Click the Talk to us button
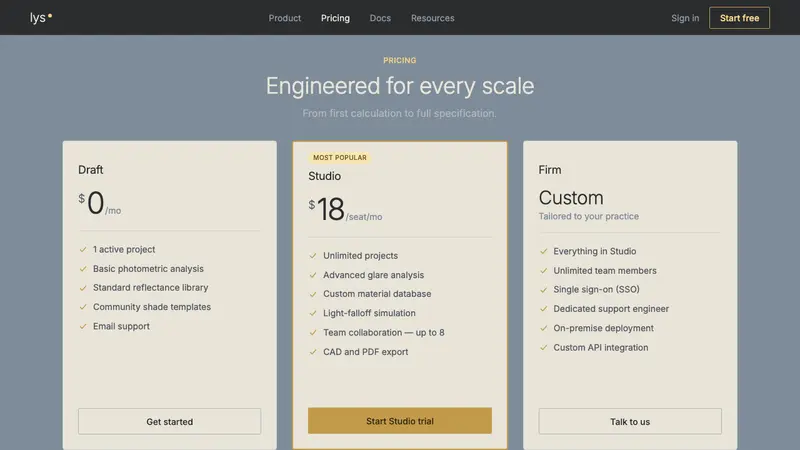 630,421
